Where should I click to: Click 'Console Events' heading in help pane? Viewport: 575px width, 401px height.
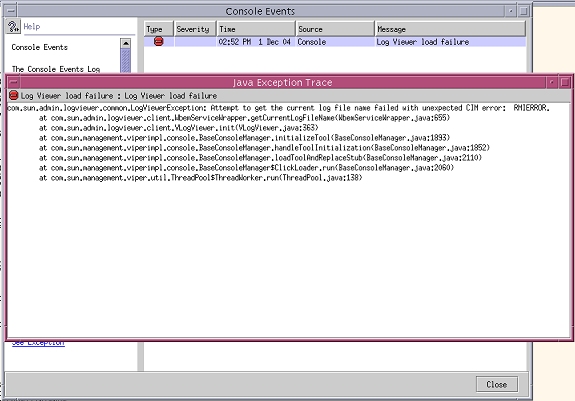(40, 47)
